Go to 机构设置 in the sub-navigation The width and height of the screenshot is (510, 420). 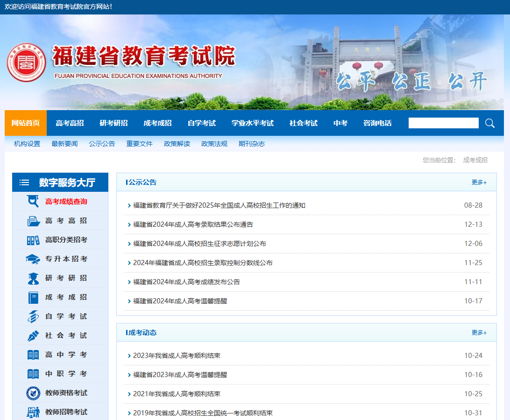click(x=27, y=144)
